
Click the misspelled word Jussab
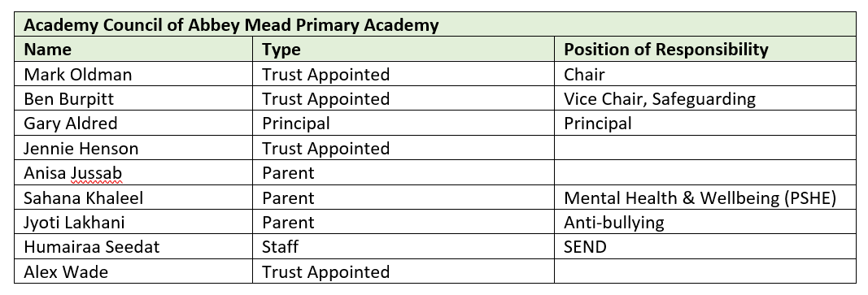click(96, 173)
